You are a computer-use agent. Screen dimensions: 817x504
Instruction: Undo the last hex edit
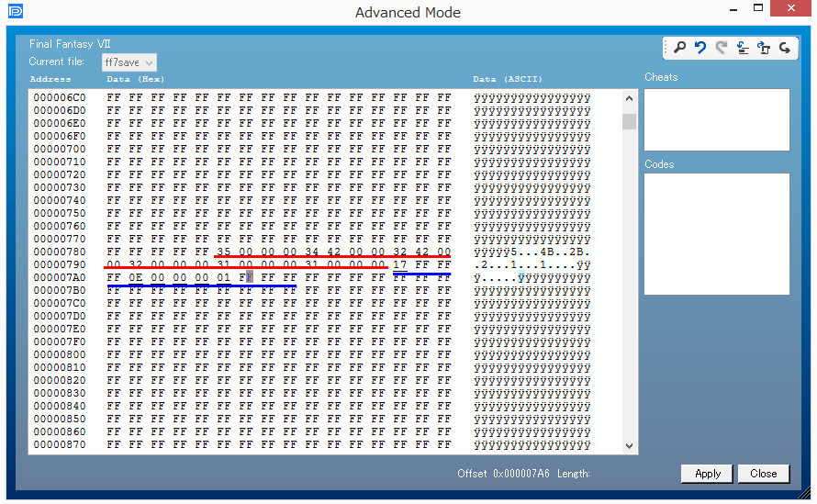pyautogui.click(x=700, y=48)
